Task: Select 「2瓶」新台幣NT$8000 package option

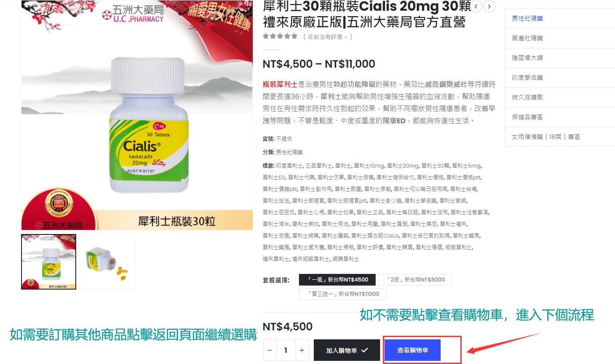Action: point(415,280)
